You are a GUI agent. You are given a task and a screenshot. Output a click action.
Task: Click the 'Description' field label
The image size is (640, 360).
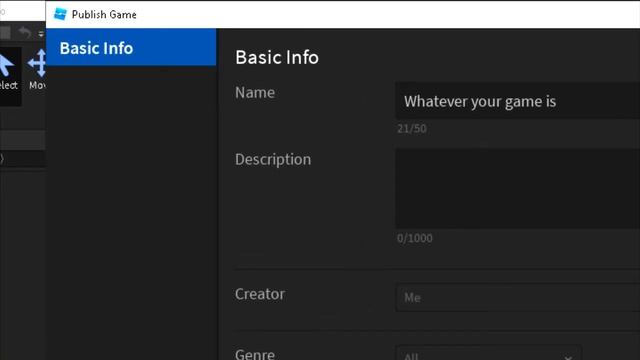coord(273,160)
